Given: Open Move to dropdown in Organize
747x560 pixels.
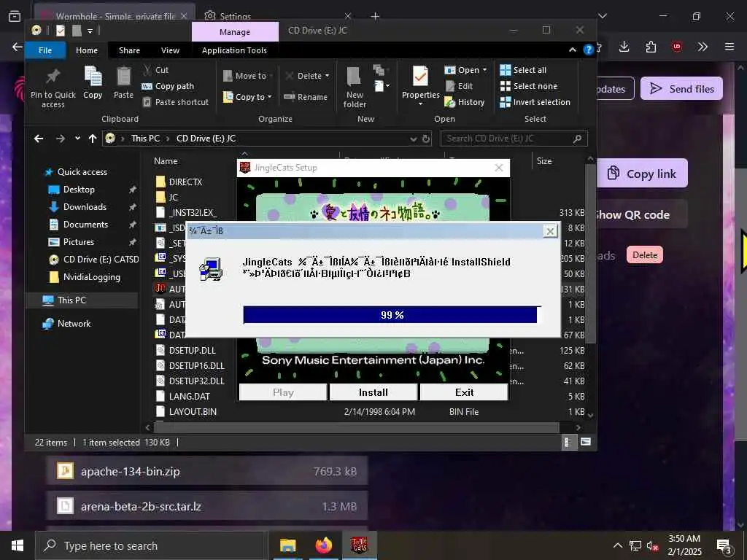Looking at the screenshot, I should click(x=248, y=76).
